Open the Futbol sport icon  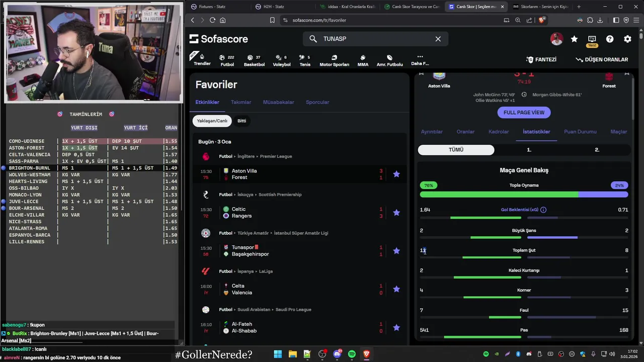pos(227,60)
